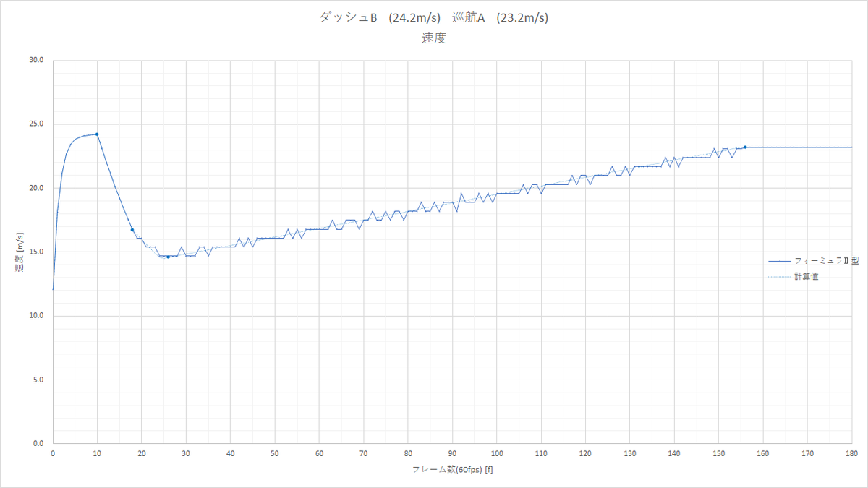Click the y-axis value '5.0'
868x488 pixels.
38,380
